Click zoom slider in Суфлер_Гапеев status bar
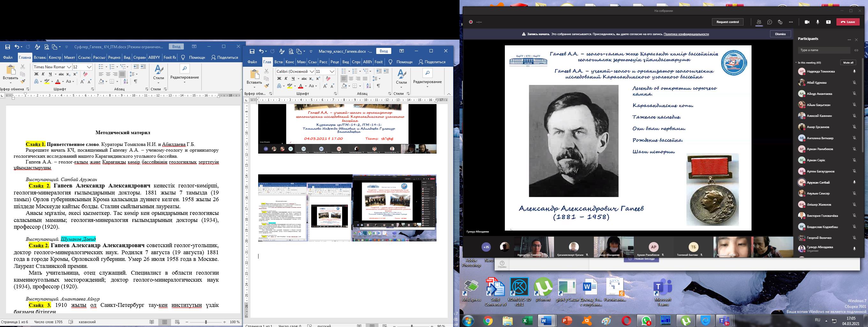The width and height of the screenshot is (868, 327). click(x=206, y=322)
